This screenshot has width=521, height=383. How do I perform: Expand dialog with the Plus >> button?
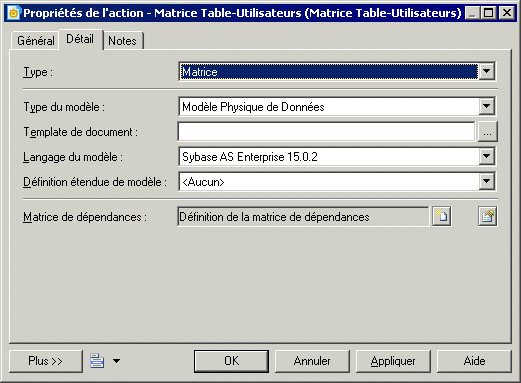46,361
